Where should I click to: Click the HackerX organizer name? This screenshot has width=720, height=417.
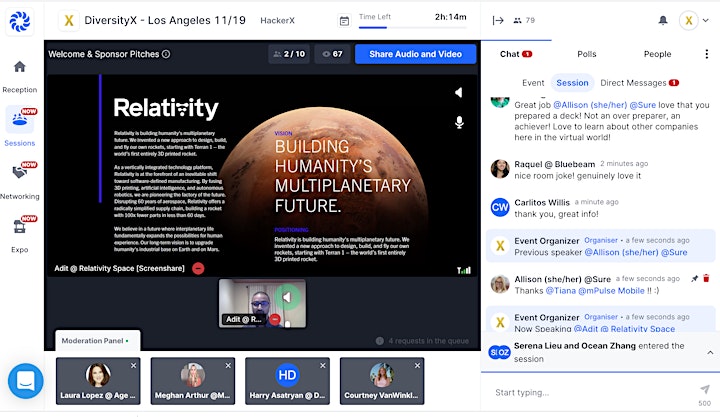[277, 20]
